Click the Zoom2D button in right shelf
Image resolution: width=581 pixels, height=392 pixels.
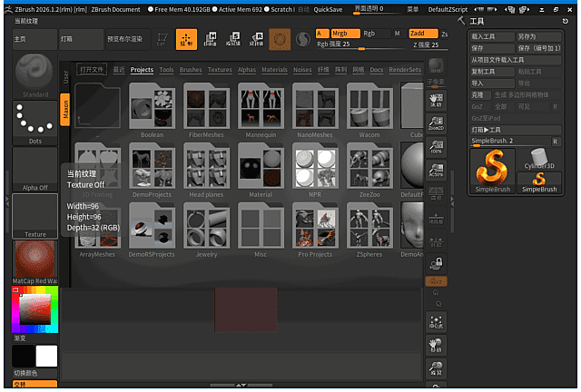point(436,122)
